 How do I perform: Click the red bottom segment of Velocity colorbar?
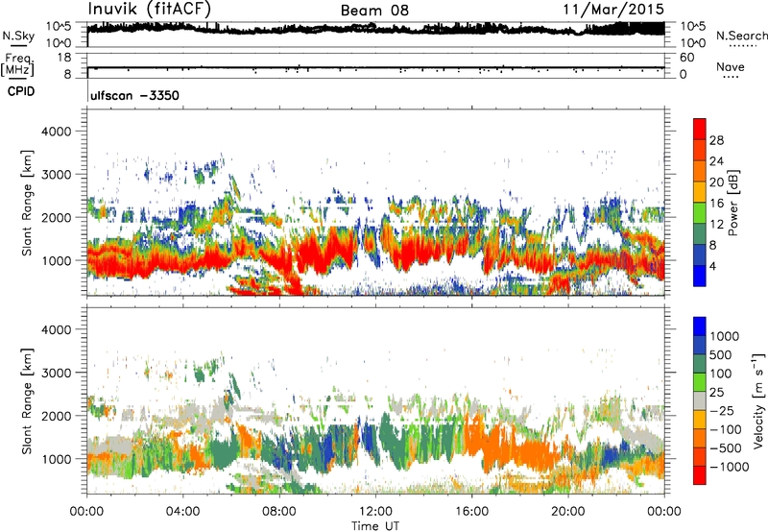tap(700, 475)
